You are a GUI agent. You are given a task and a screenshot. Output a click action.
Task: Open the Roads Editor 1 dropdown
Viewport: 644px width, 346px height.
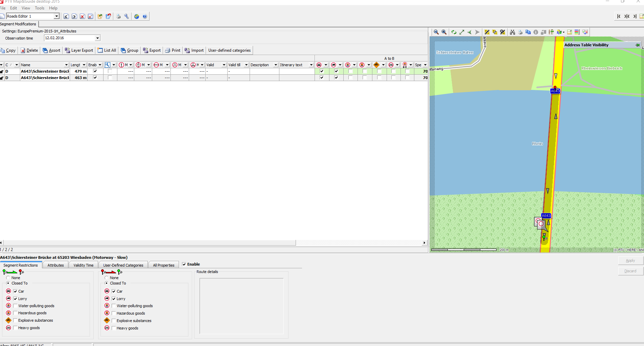pos(56,16)
